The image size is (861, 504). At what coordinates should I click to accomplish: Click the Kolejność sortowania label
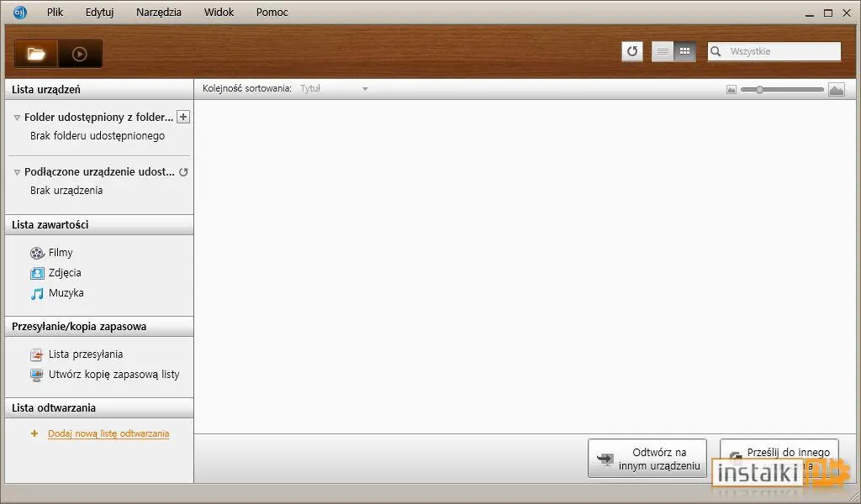(x=246, y=89)
